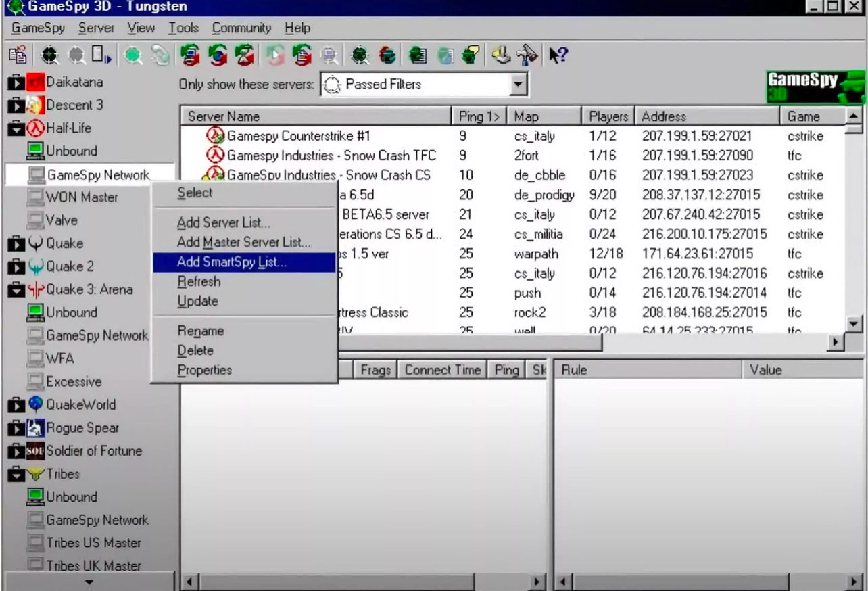Click the light green crosshair magnifier icon

[134, 56]
